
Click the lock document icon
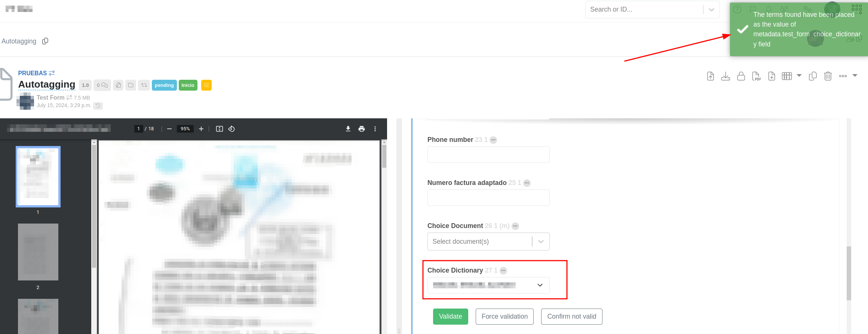click(741, 76)
